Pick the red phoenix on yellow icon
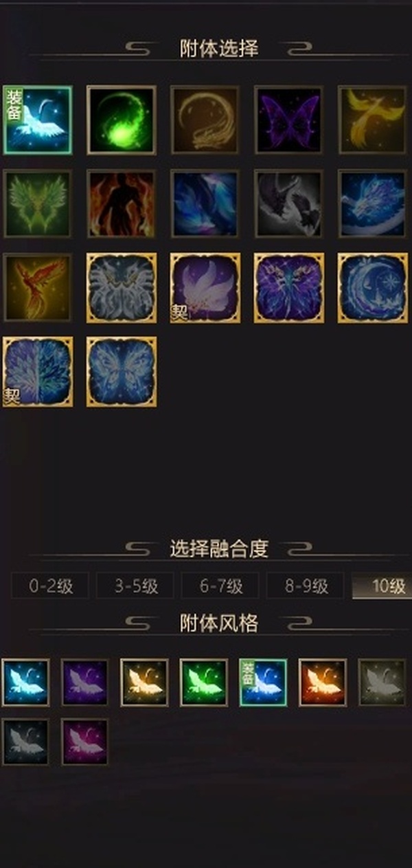This screenshot has height=868, width=412. (38, 288)
